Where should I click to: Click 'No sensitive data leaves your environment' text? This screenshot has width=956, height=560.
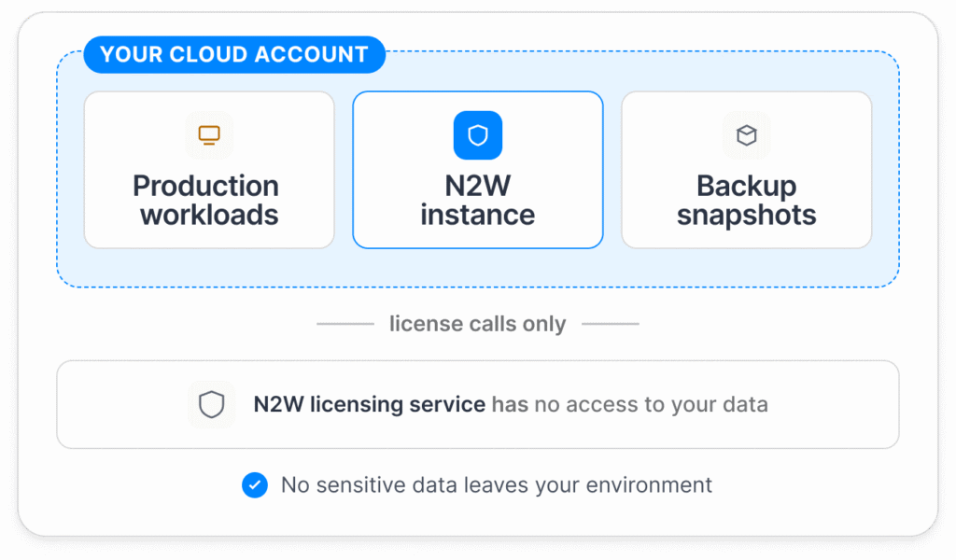pos(497,485)
